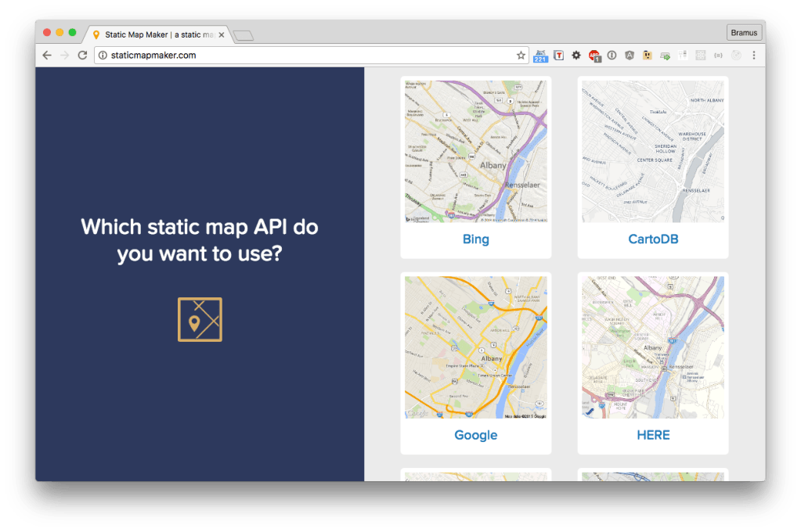Go back to the previous page
The image size is (801, 532).
(x=47, y=56)
